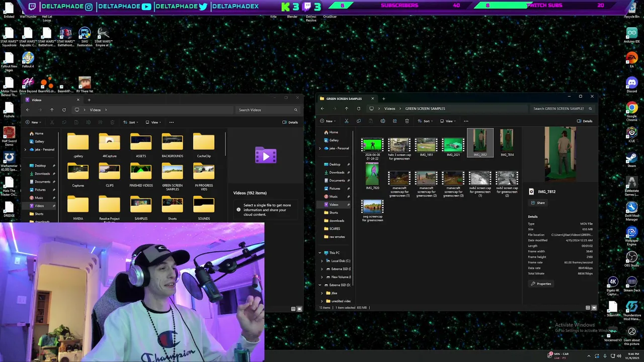
Task: Go up one level in the Videos window
Action: pyautogui.click(x=51, y=110)
